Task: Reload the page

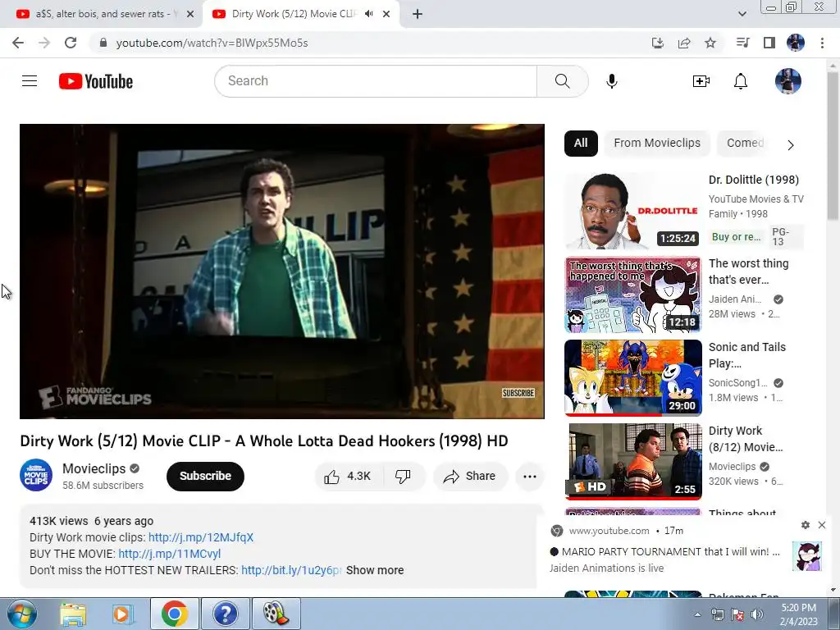Action: (71, 43)
